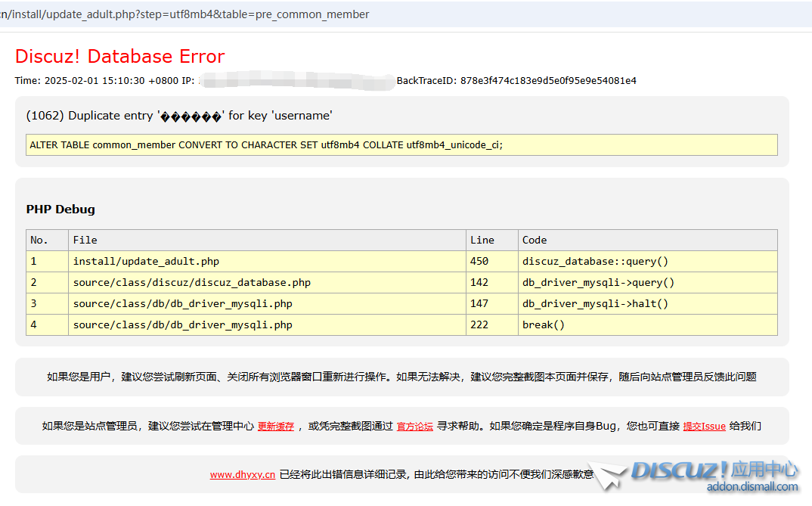Click the BackTraceID hash value
The width and height of the screenshot is (812, 506).
pyautogui.click(x=548, y=81)
